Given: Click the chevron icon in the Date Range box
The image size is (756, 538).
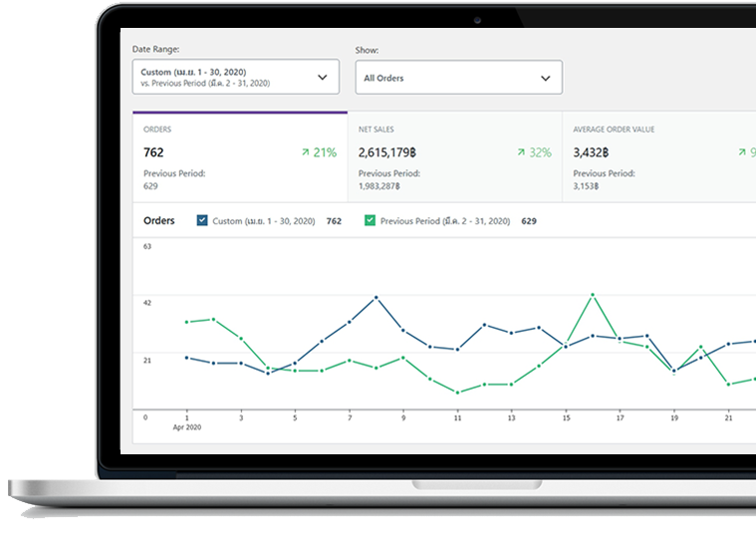Looking at the screenshot, I should [322, 78].
